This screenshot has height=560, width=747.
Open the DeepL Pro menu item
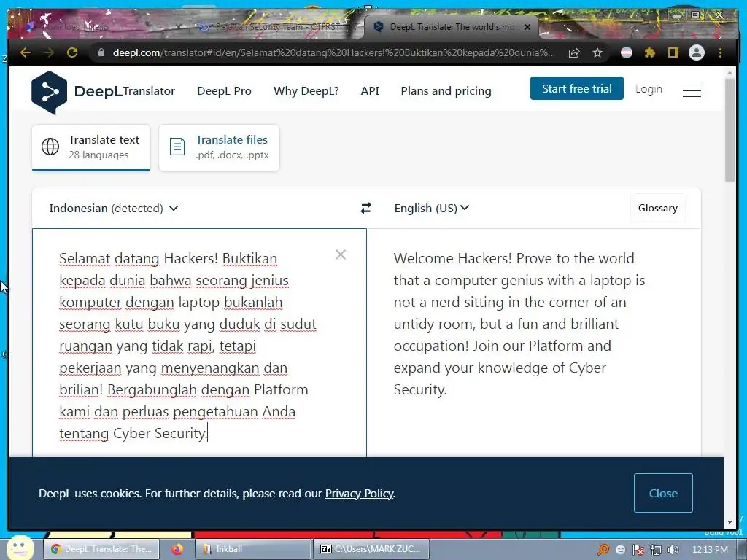coord(225,91)
